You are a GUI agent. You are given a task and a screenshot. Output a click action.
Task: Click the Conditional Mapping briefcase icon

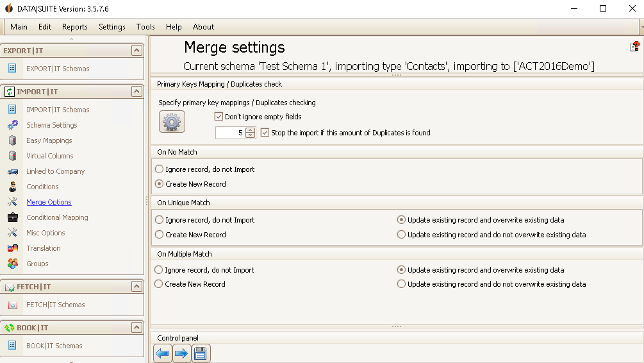(13, 217)
